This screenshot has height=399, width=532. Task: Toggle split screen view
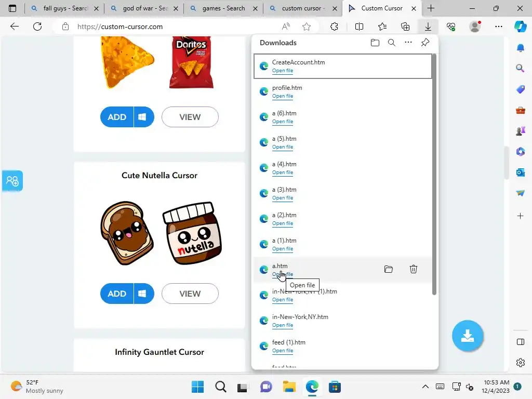coord(359,26)
